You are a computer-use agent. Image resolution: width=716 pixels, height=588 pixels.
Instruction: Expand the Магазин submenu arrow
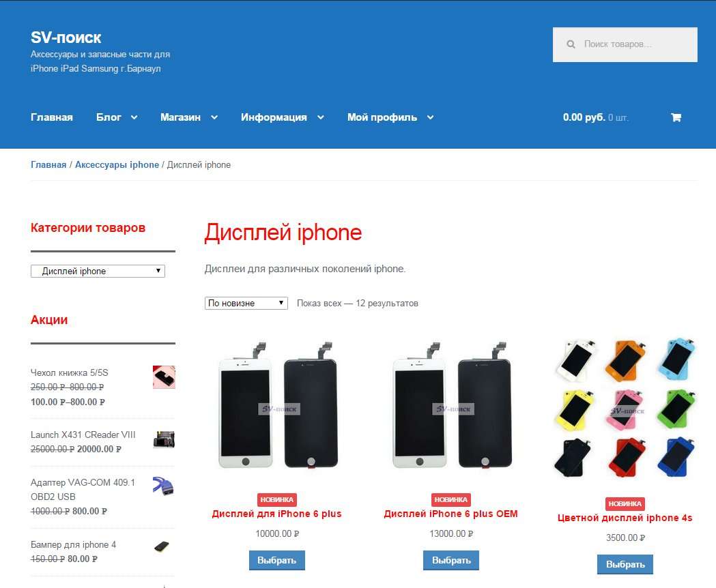click(x=214, y=117)
